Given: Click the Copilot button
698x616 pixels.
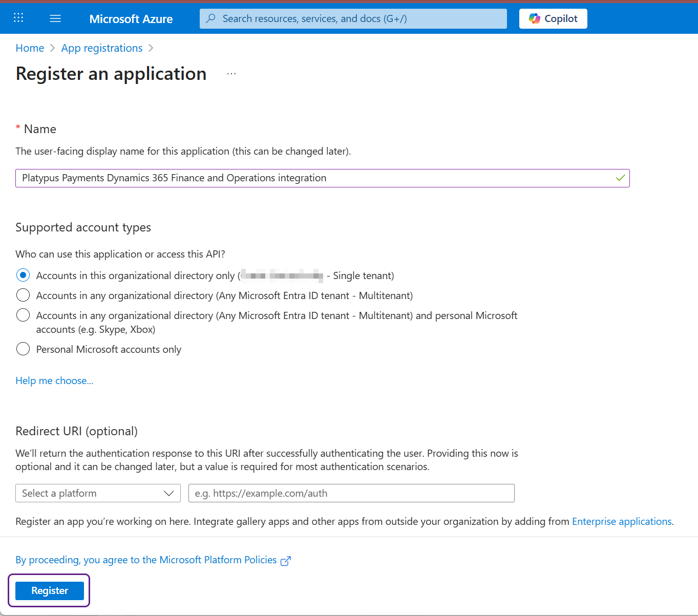Looking at the screenshot, I should pos(553,18).
